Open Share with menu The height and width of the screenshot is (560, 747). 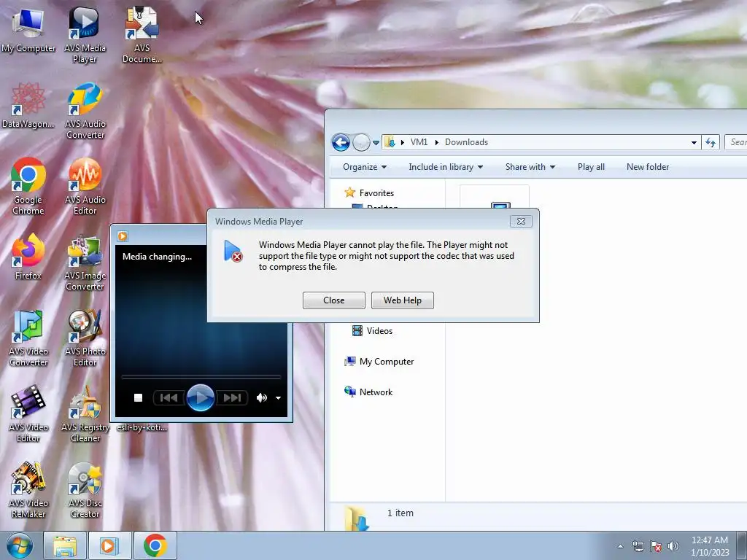(x=530, y=167)
